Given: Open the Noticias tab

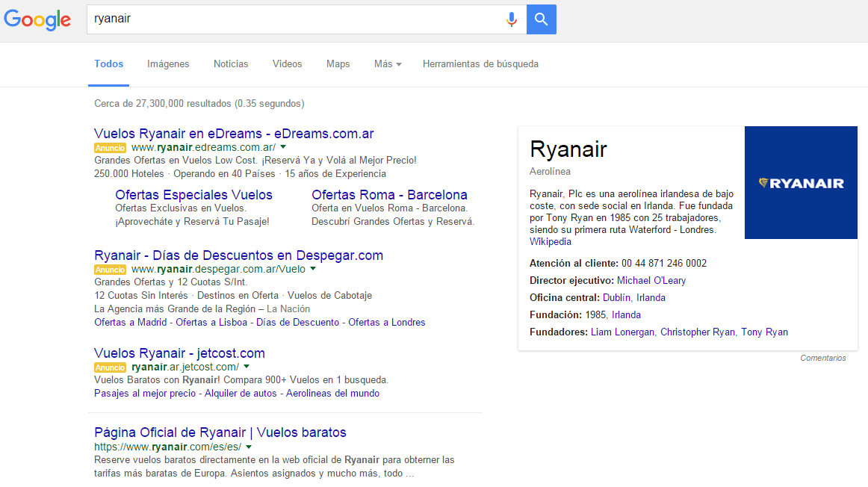Looking at the screenshot, I should point(231,64).
